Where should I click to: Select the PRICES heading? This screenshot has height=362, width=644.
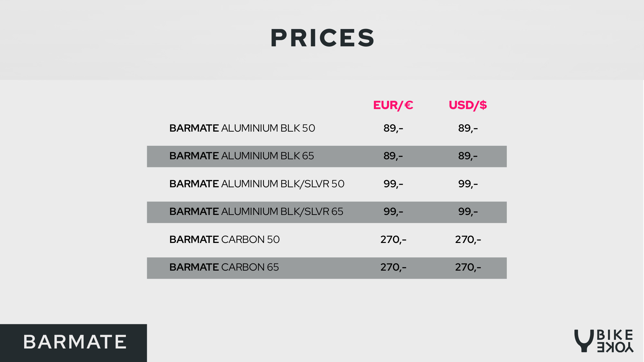322,38
